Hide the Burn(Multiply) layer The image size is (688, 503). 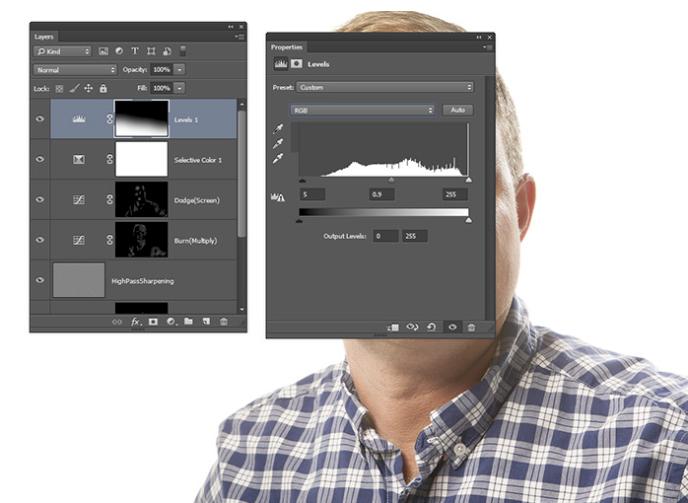39,240
